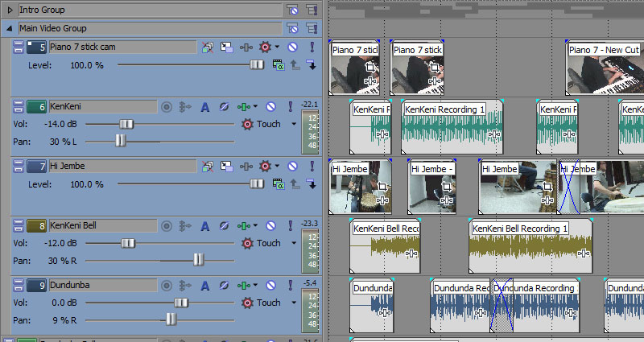The image size is (644, 342).
Task: Click Level slider handle on Piano 7 track
Action: pyautogui.click(x=257, y=65)
